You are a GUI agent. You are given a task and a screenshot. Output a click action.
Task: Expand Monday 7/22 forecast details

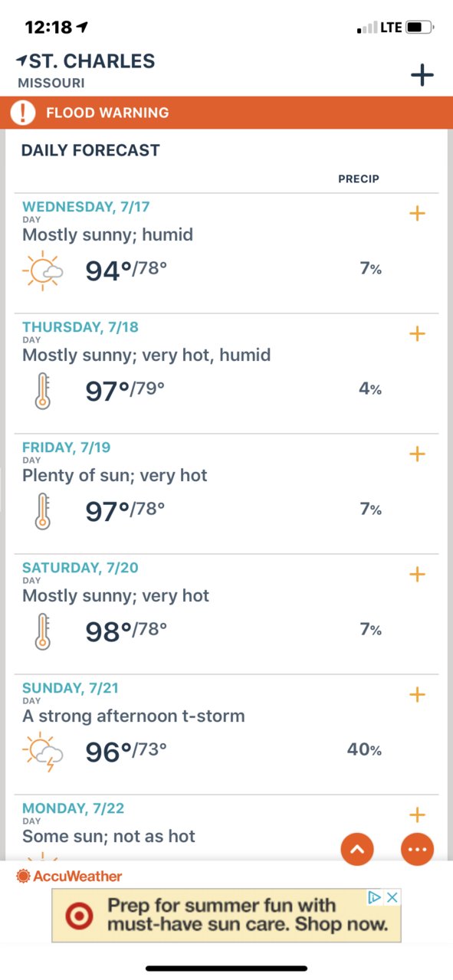pos(417,814)
